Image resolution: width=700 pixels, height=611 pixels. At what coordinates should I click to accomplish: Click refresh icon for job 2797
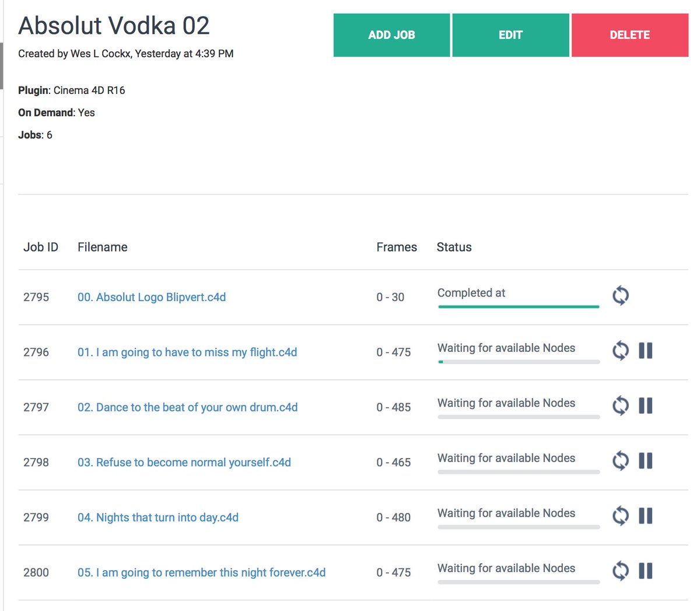click(621, 406)
